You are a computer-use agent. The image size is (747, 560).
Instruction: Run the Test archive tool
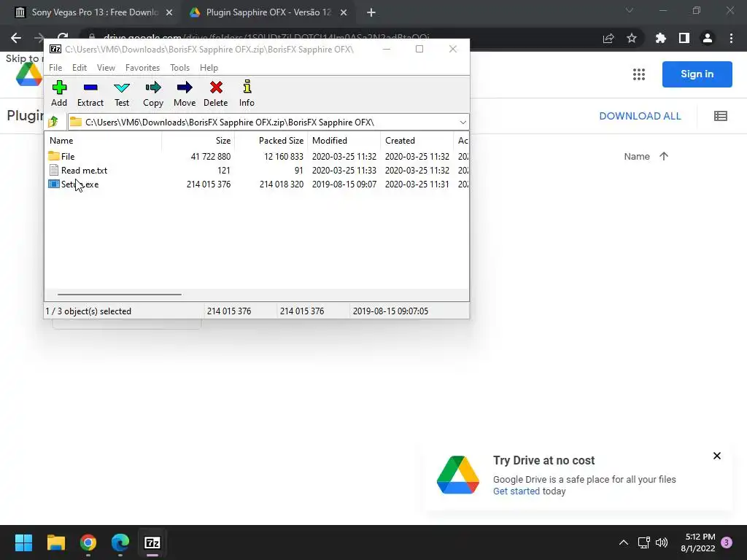pos(122,94)
